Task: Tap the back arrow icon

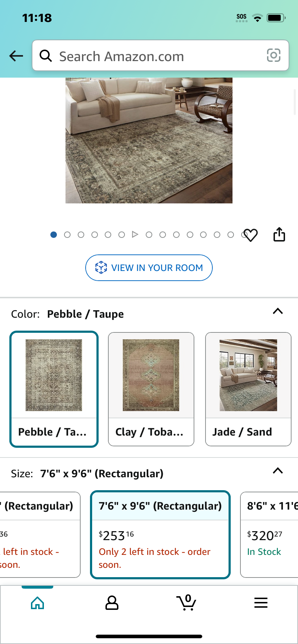Action: click(16, 56)
